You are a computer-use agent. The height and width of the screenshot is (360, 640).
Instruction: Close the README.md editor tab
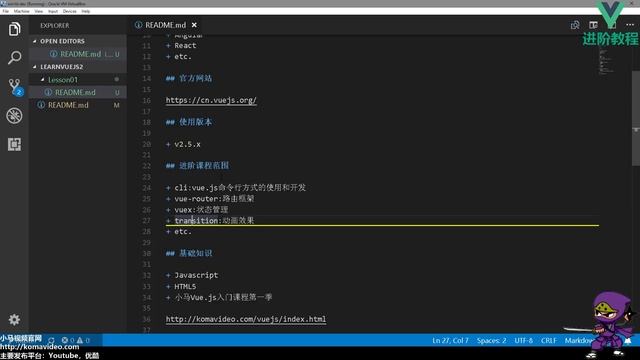194,25
